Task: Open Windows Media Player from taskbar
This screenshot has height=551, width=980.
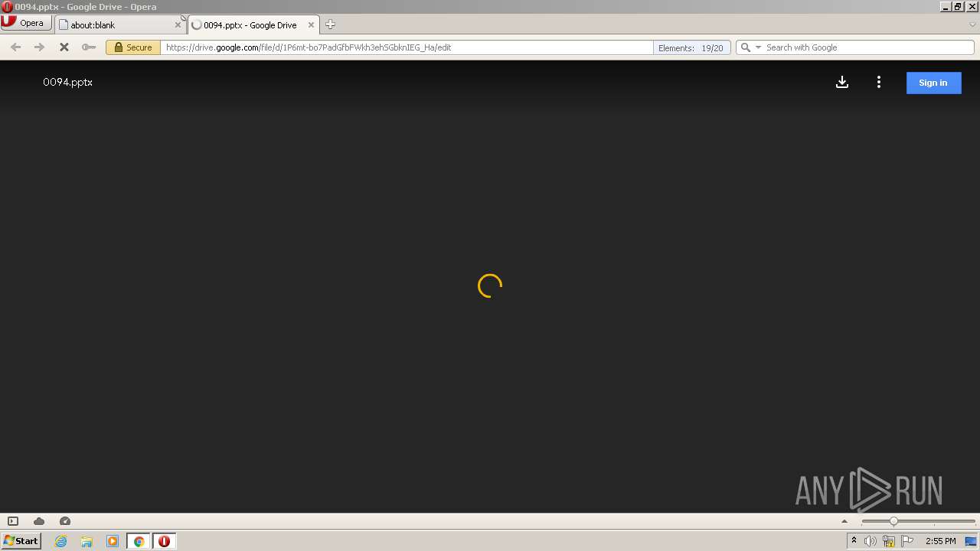Action: tap(113, 541)
